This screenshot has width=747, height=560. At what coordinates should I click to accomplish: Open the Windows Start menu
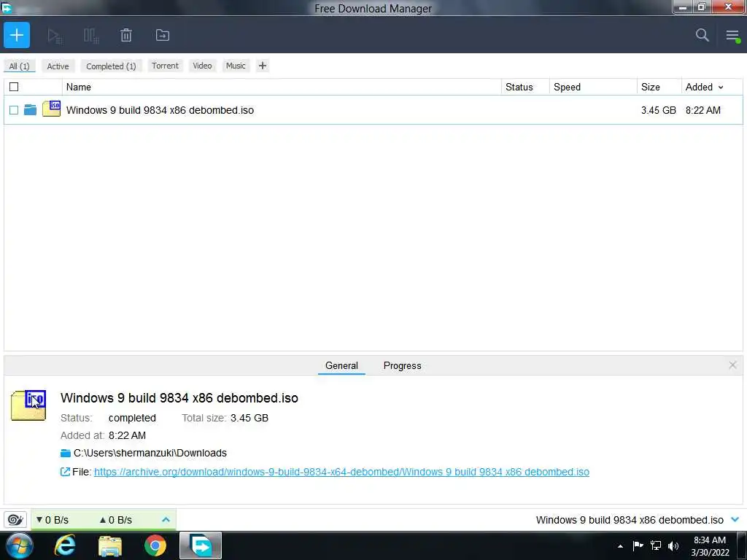pos(20,545)
